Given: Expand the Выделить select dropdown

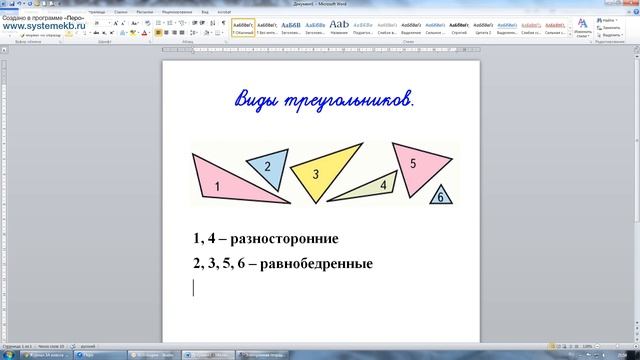Looking at the screenshot, I should tap(610, 35).
